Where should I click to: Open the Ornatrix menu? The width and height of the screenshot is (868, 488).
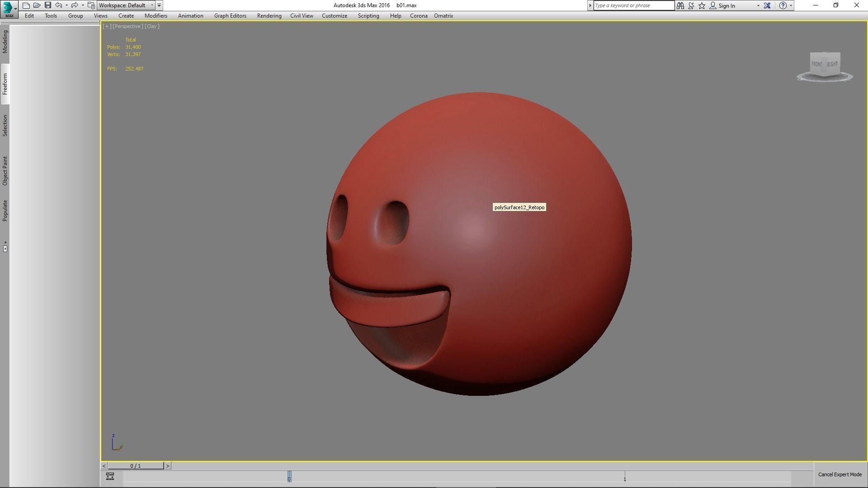tap(443, 16)
